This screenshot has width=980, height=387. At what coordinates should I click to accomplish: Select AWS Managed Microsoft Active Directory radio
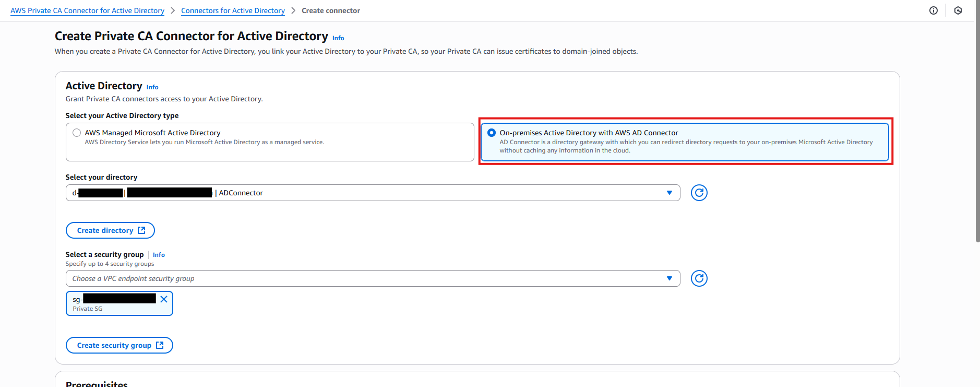[x=77, y=133]
